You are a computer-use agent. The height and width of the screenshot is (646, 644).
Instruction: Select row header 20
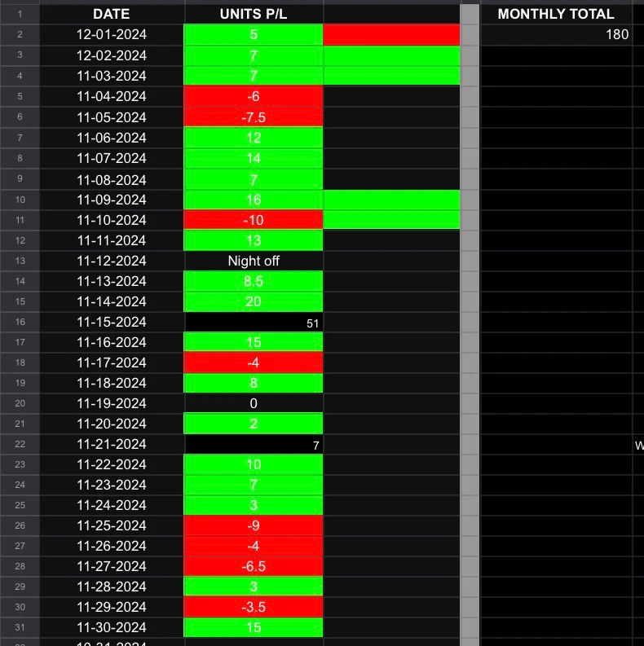pos(20,403)
